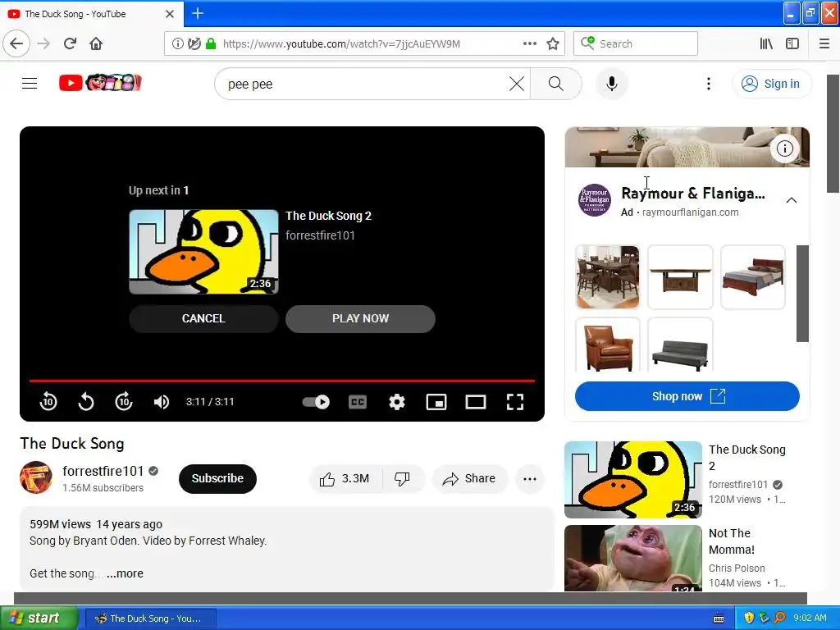Click the page vertical scrollbar
The image size is (840, 630).
833,134
